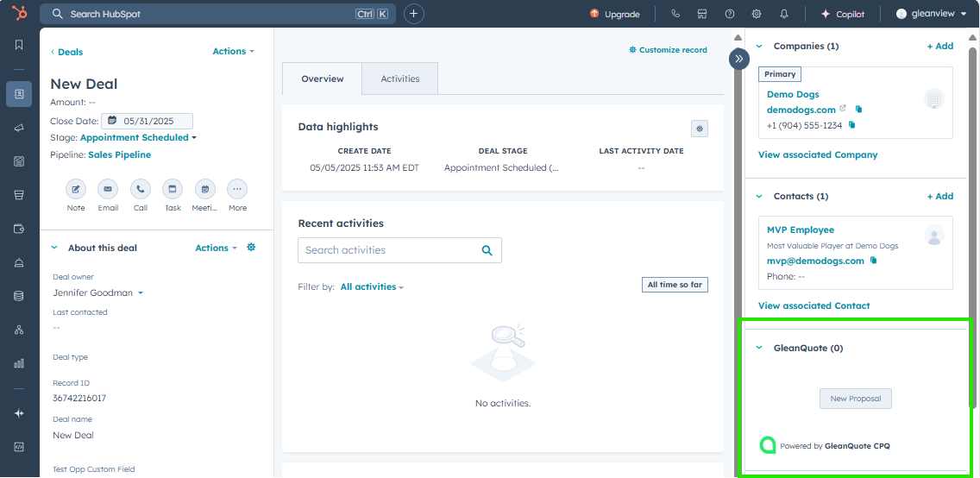Click the plus quick-create button in top bar
Screen dimensions: 980x478
[414, 14]
